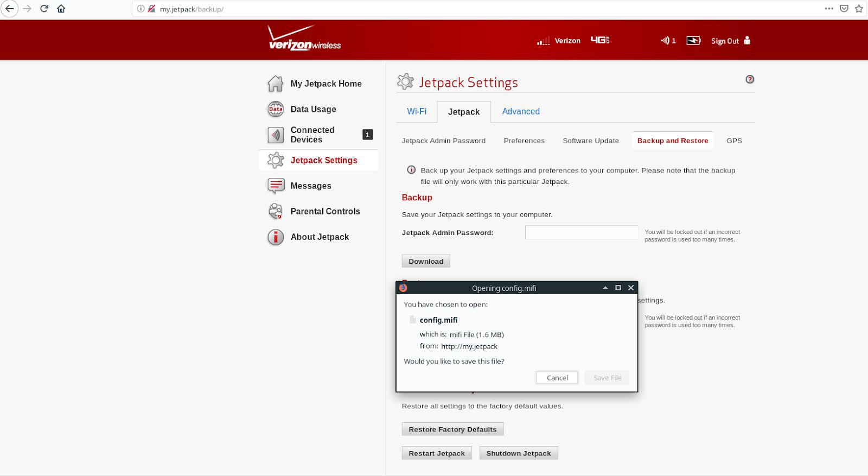Open help question mark icon
Viewport: 868px width, 476px height.
(x=750, y=79)
